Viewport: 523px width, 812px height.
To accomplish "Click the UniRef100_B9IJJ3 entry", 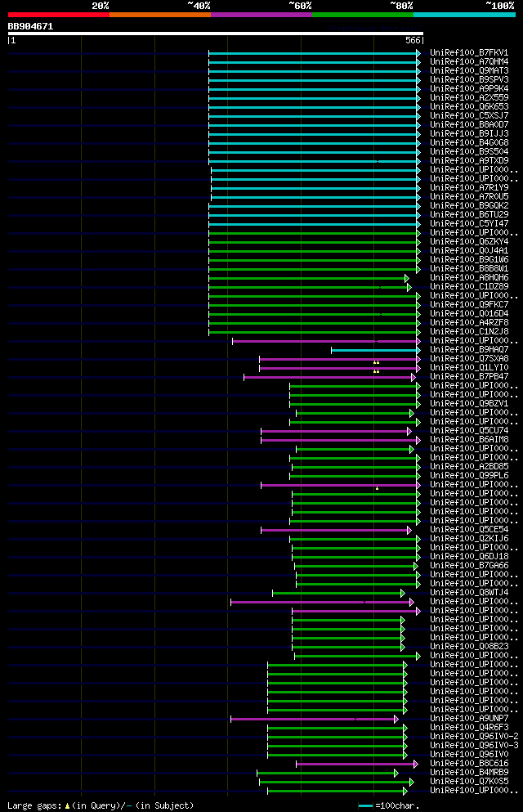I will (x=469, y=133).
